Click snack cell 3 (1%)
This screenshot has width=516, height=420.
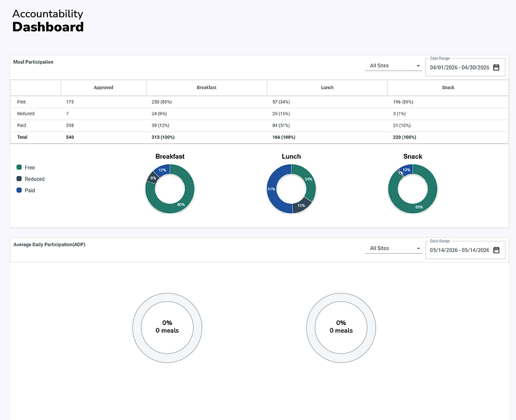(x=399, y=114)
